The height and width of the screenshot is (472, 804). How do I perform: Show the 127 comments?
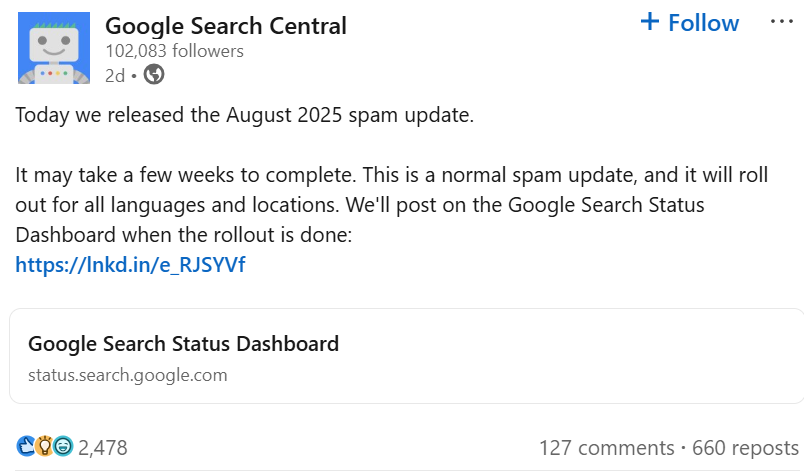click(606, 447)
